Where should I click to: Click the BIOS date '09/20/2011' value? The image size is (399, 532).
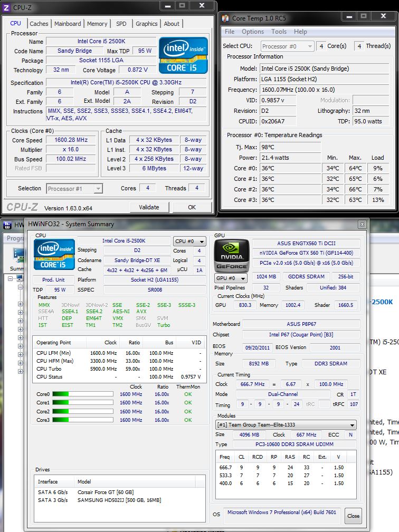[x=258, y=348]
